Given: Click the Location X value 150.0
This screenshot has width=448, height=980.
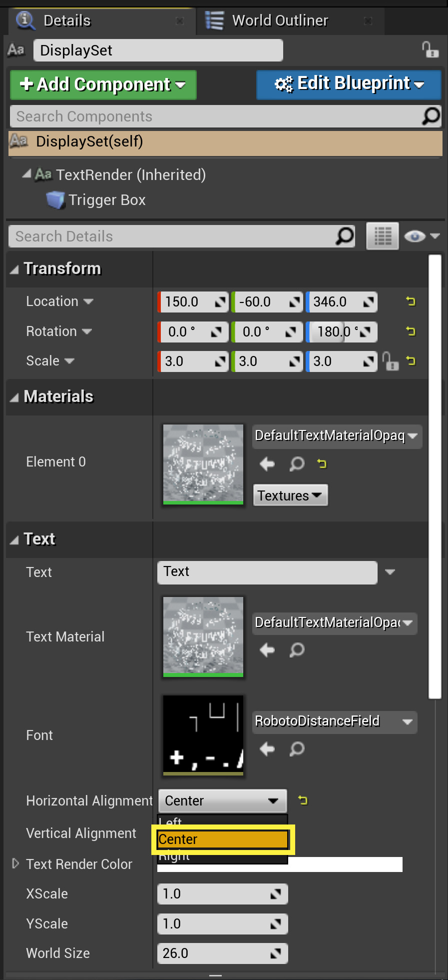Looking at the screenshot, I should coord(193,302).
